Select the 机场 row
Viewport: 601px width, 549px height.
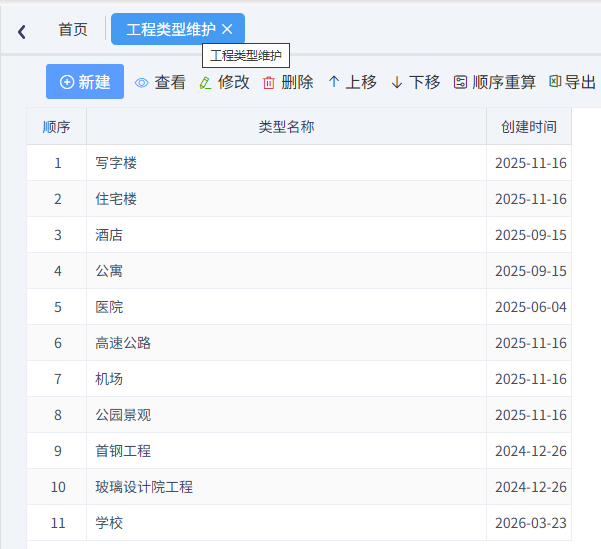[299, 379]
